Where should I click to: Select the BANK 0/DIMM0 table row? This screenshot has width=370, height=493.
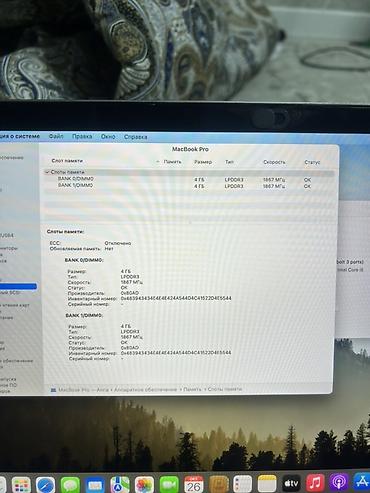point(189,179)
